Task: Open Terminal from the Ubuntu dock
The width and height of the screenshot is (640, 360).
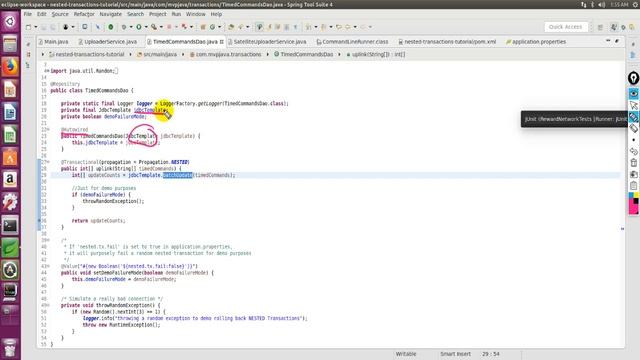Action: (10, 225)
